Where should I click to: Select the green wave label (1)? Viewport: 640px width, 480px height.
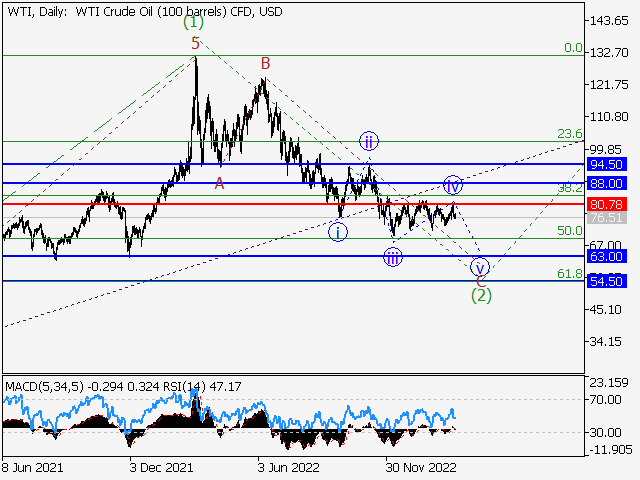coord(193,22)
